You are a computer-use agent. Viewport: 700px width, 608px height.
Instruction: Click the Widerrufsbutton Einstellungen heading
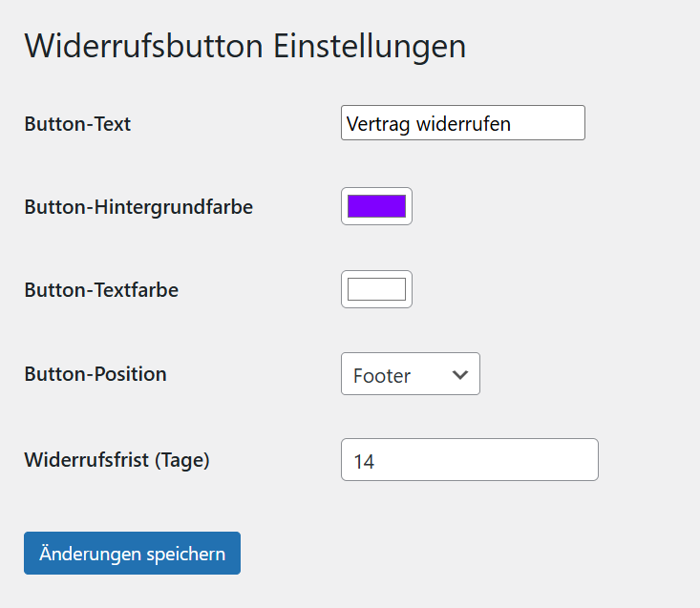point(244,46)
